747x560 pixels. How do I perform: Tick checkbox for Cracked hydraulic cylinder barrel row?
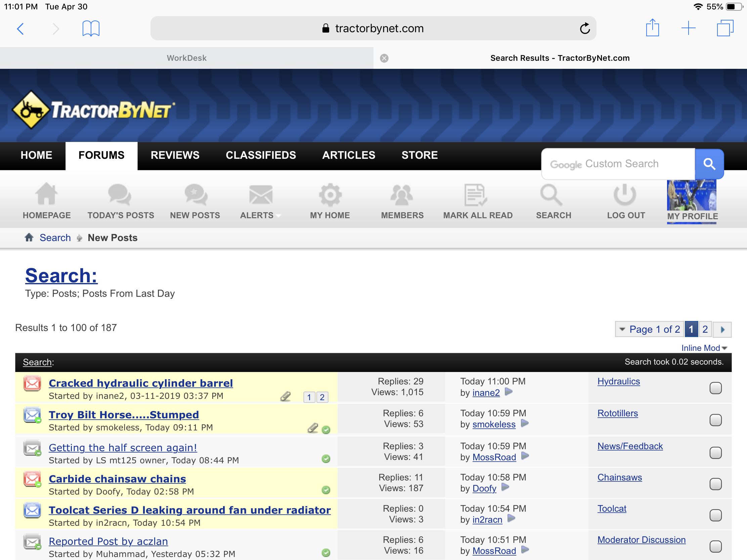pos(715,388)
